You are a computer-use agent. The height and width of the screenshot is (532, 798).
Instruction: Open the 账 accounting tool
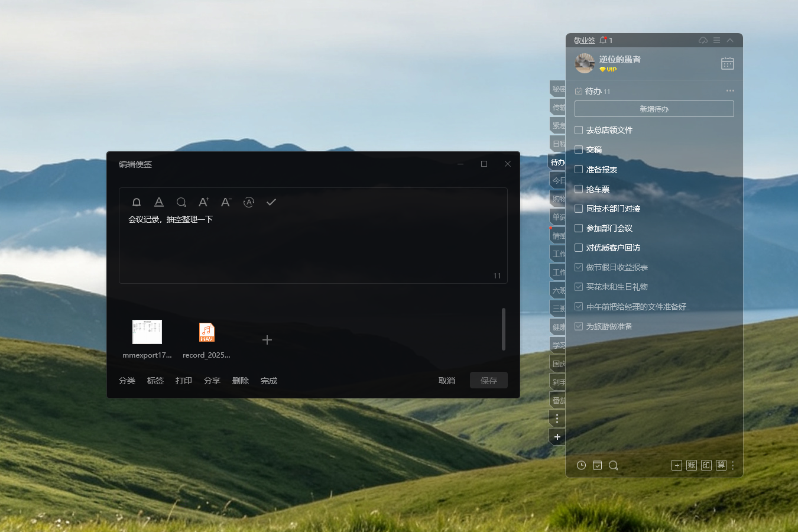coord(692,465)
